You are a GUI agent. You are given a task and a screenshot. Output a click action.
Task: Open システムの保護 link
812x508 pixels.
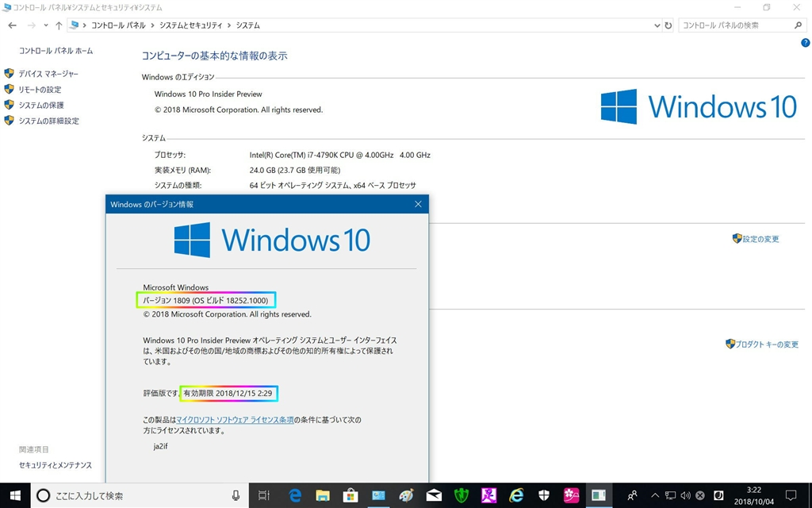pyautogui.click(x=41, y=106)
